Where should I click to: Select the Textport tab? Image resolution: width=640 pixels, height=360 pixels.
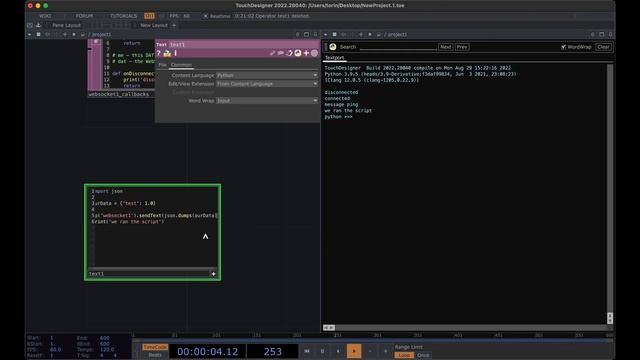(x=334, y=58)
